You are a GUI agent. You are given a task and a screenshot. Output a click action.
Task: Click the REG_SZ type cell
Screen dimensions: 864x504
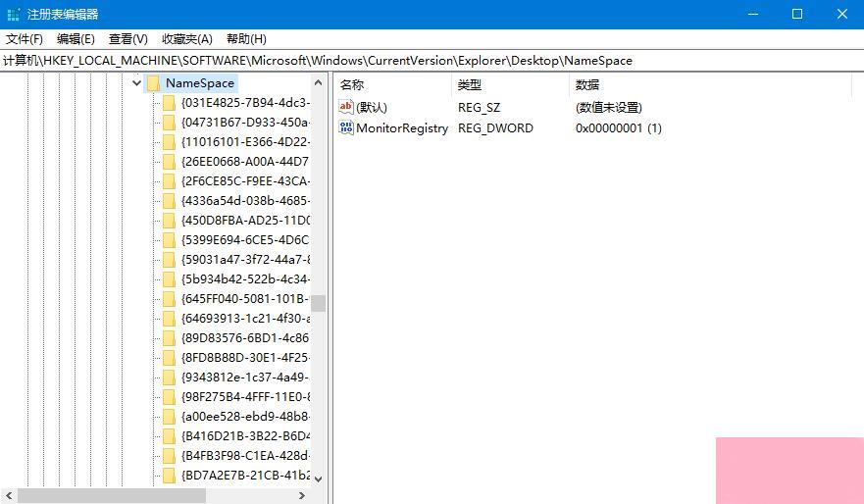(x=479, y=108)
